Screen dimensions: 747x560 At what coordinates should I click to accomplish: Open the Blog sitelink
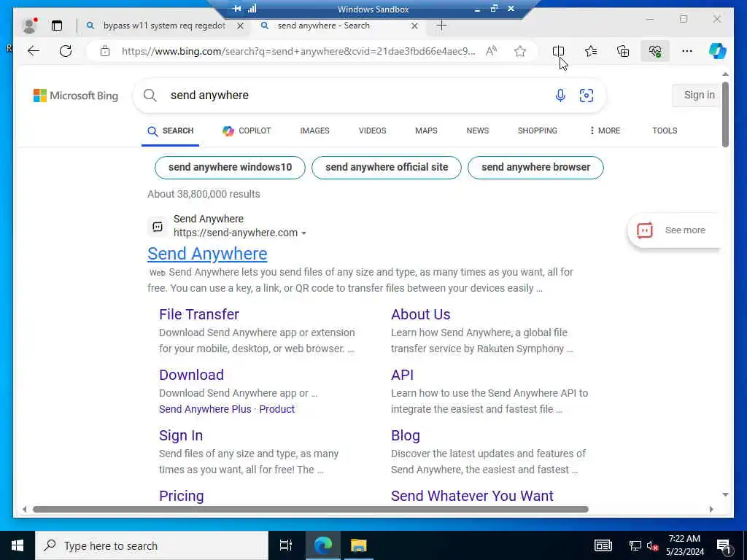click(x=406, y=435)
